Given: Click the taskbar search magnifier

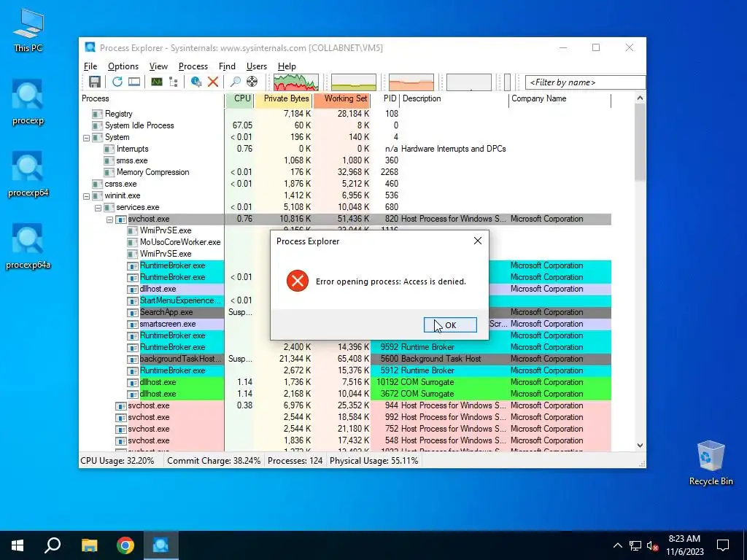Looking at the screenshot, I should click(53, 545).
